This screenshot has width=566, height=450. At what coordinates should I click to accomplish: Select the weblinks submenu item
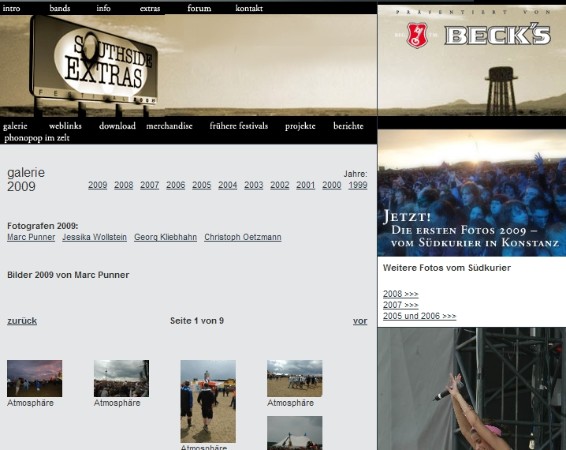point(65,126)
